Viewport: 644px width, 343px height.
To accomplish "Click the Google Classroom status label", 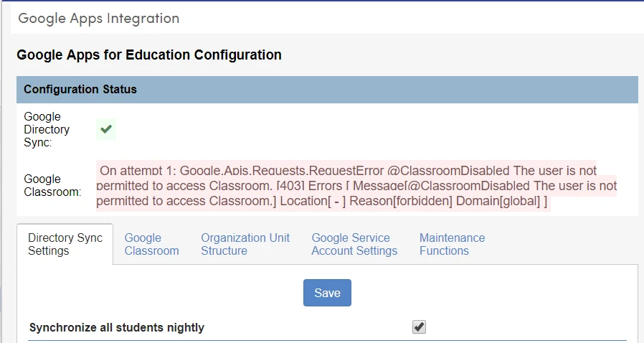I will [x=52, y=185].
